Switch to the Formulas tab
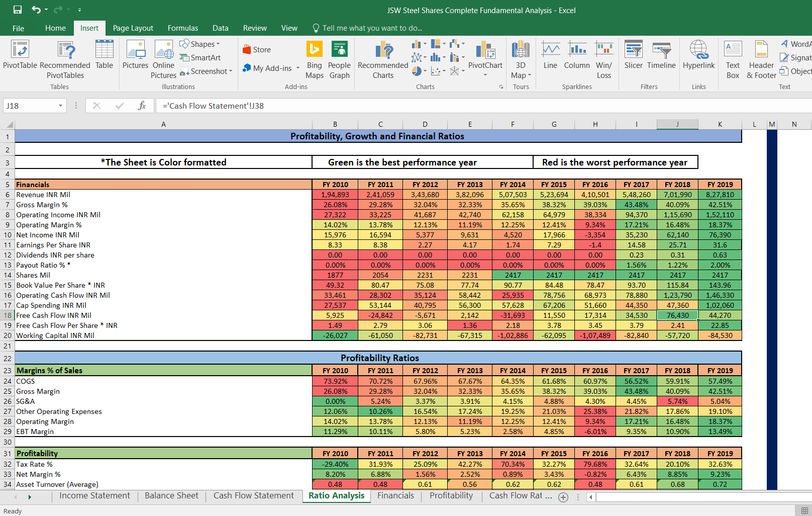Viewport: 812px width, 516px height. [x=183, y=28]
